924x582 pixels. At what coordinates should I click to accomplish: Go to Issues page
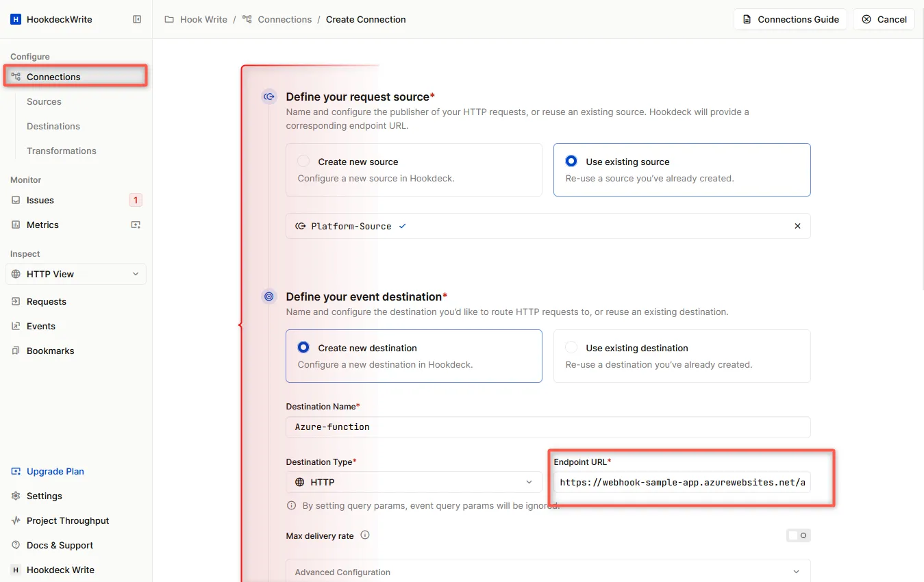[x=40, y=200]
